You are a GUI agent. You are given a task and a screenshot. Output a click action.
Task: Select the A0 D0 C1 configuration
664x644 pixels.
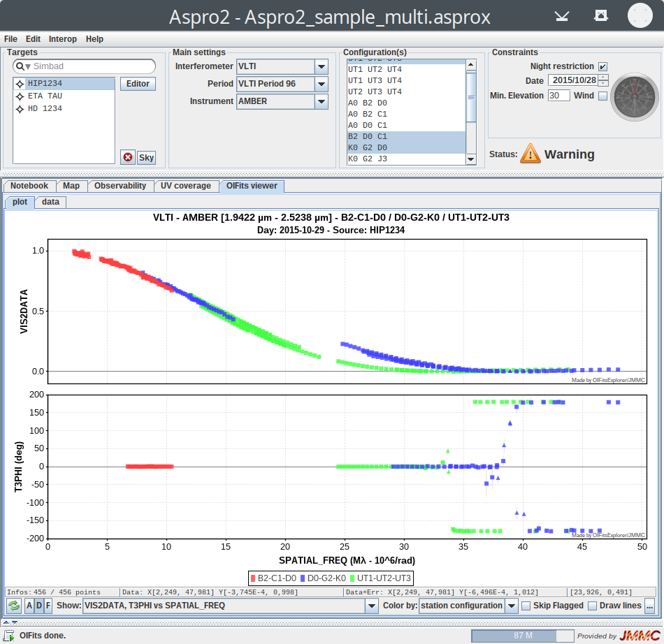coord(406,125)
